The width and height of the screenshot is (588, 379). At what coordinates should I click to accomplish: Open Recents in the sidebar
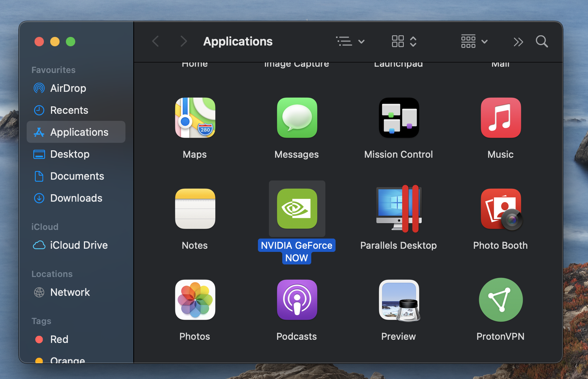click(76, 110)
